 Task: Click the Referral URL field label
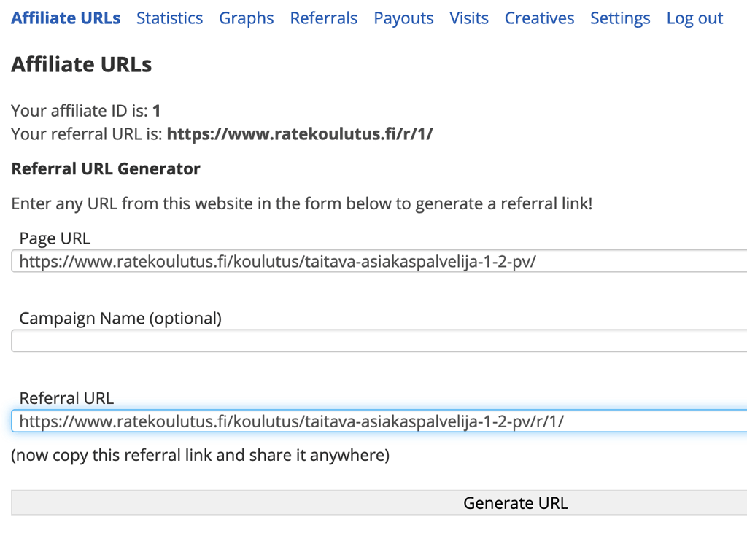(x=66, y=398)
